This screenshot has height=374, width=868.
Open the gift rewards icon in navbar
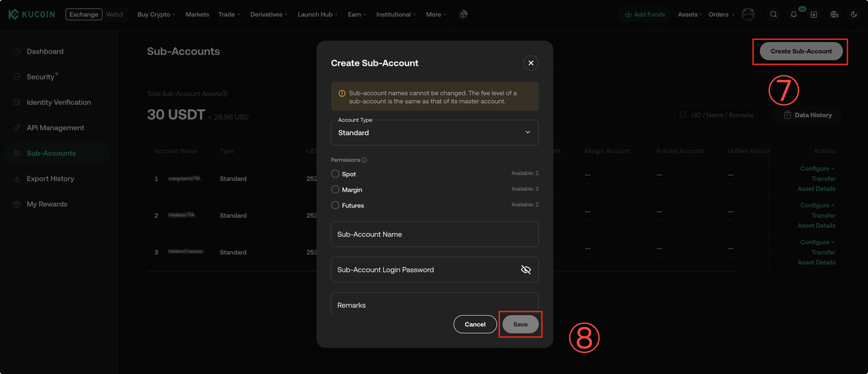click(464, 14)
